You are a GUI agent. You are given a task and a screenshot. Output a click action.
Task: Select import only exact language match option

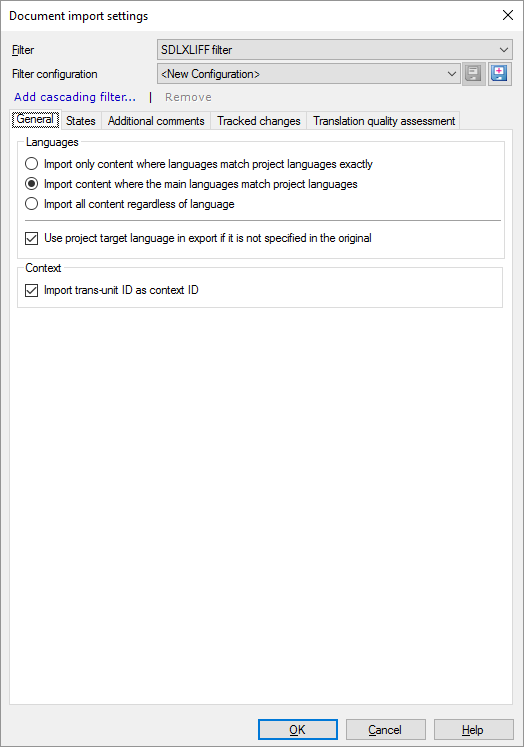pyautogui.click(x=31, y=164)
